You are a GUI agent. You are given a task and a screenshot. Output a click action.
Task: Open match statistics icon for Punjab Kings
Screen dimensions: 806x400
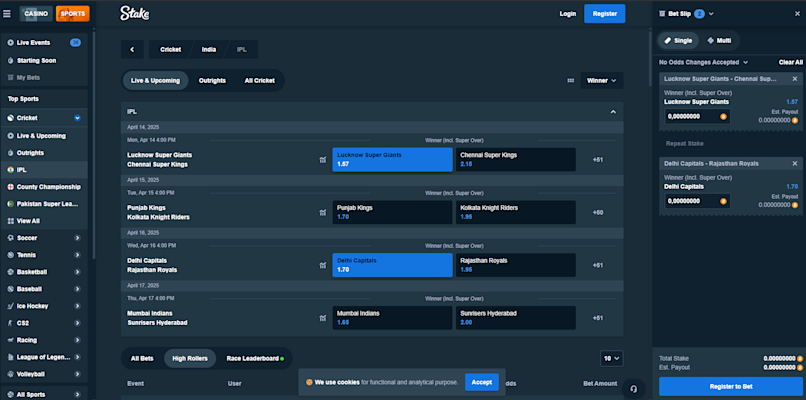[x=322, y=212]
